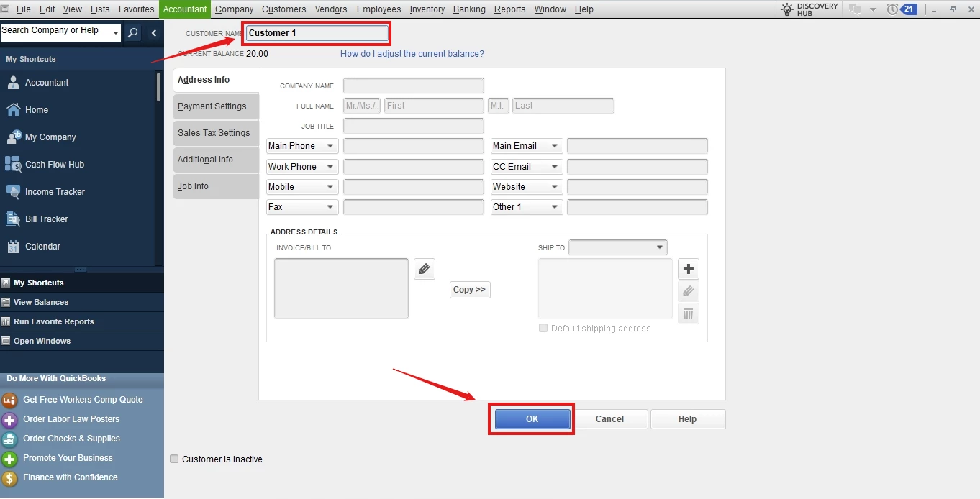980x499 pixels.
Task: Click the Company Name field
Action: tap(414, 86)
